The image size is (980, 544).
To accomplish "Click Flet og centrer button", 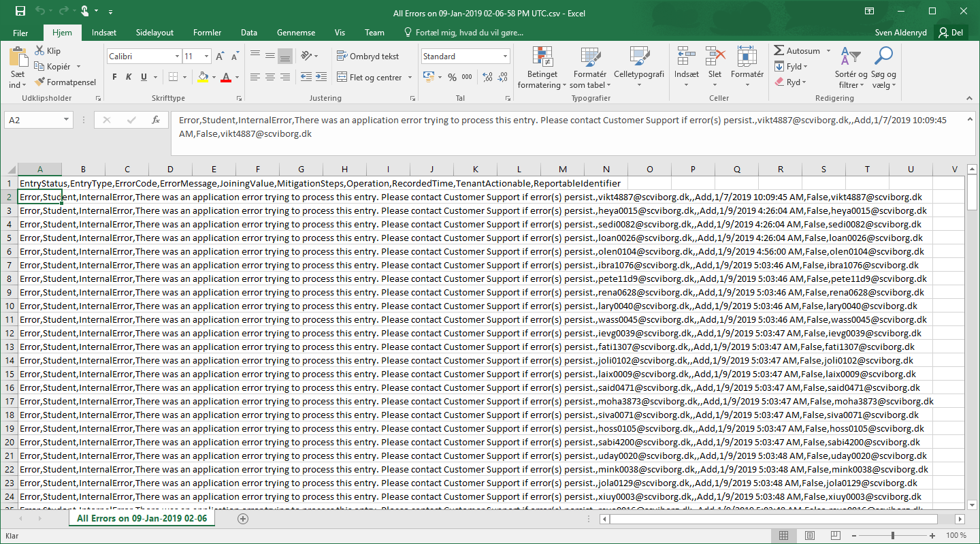I will (x=369, y=78).
